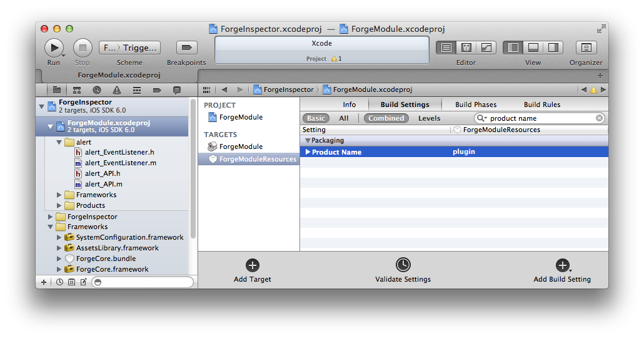Select the Standard editor icon
Viewport: 644px width, 338px height.
click(446, 48)
